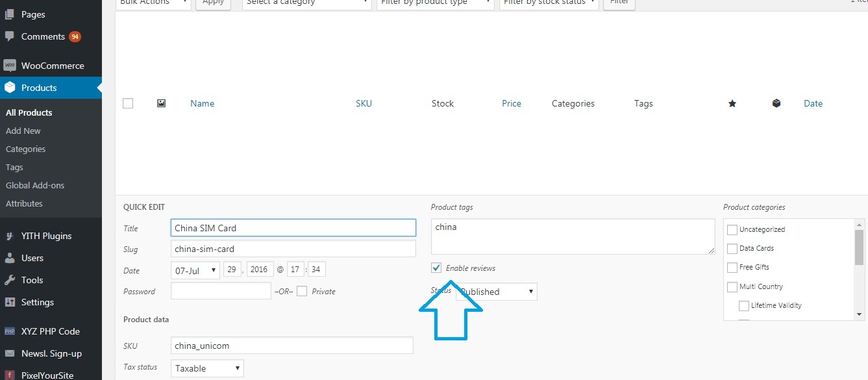
Task: Click the Slug field
Action: 293,249
